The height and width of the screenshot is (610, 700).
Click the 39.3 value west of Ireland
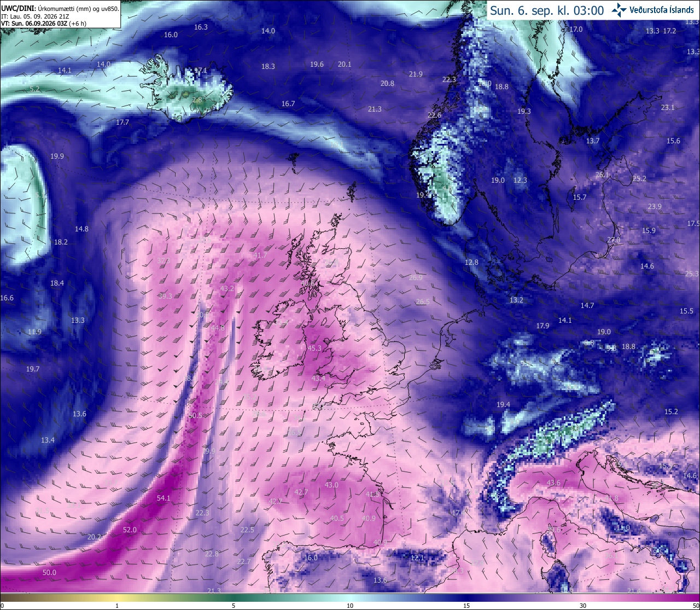(x=165, y=296)
